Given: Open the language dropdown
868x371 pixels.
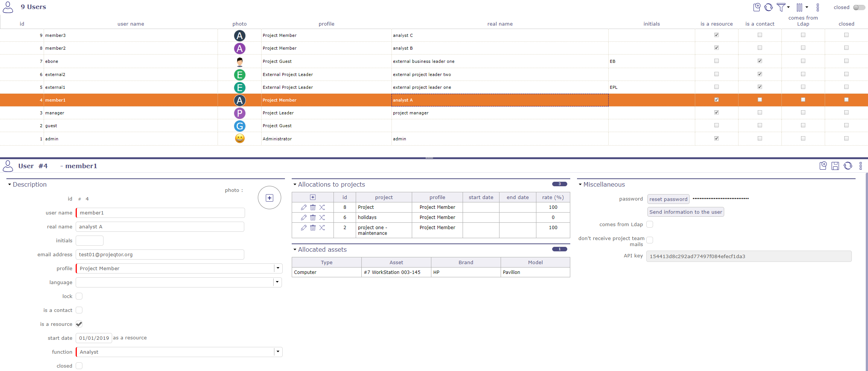Looking at the screenshot, I should 277,282.
